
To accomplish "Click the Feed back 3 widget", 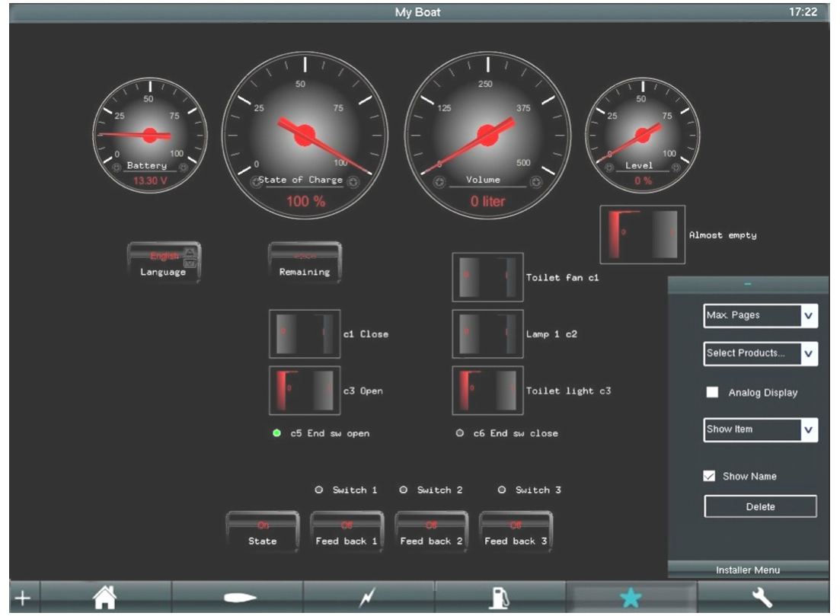I will pyautogui.click(x=516, y=531).
